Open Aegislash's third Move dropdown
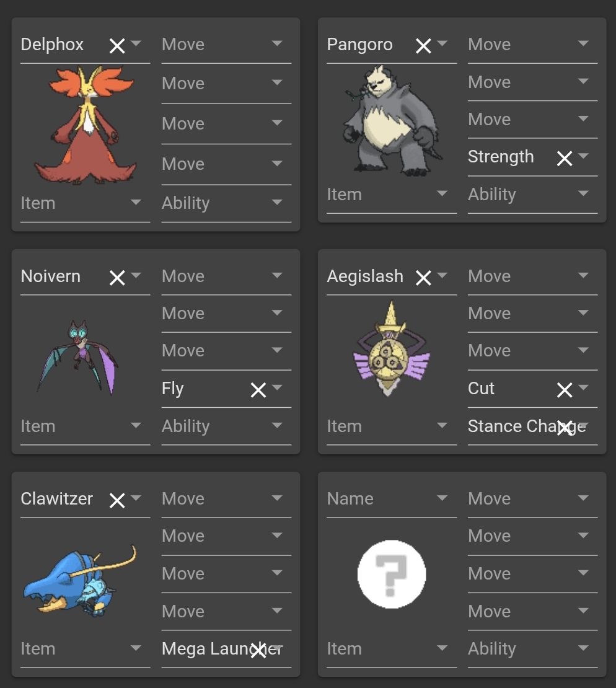 (532, 351)
